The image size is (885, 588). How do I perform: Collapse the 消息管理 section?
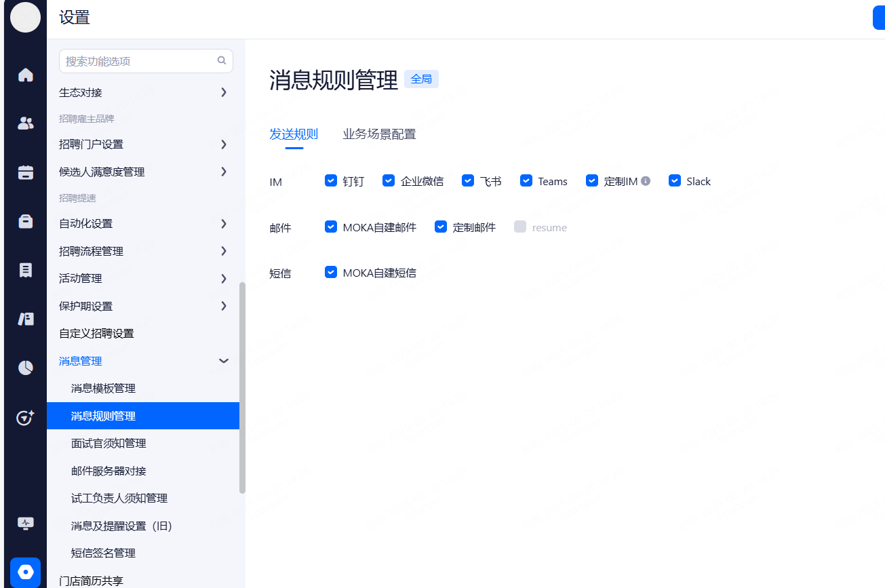pyautogui.click(x=223, y=361)
